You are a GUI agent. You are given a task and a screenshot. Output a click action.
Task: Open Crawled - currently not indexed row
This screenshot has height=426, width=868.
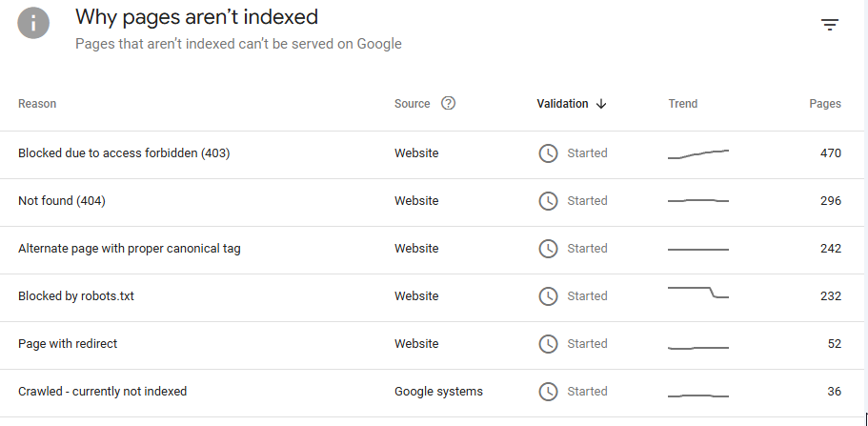coord(103,392)
